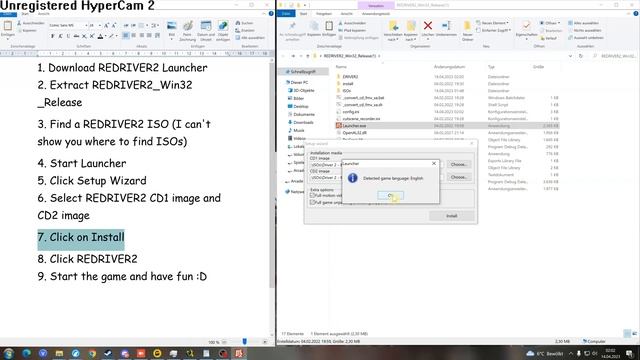The image size is (640, 360).
Task: Click OK in the Launcher message box
Action: [x=390, y=196]
